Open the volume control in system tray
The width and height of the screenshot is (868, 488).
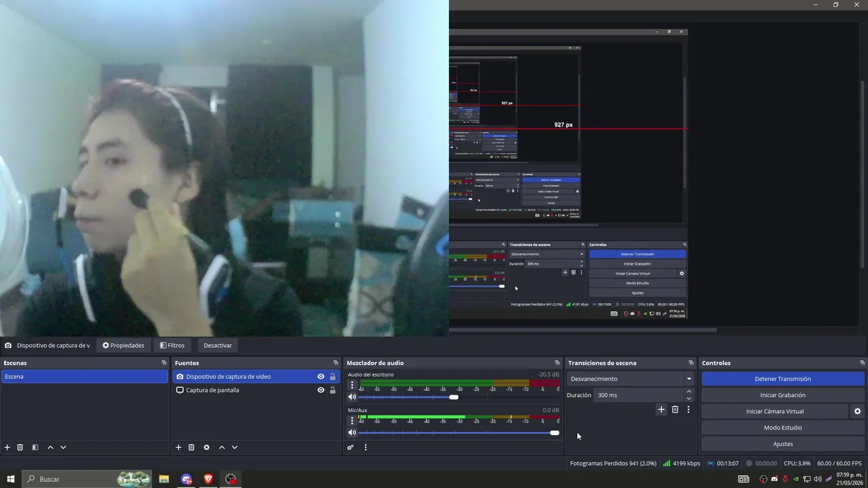(x=818, y=479)
